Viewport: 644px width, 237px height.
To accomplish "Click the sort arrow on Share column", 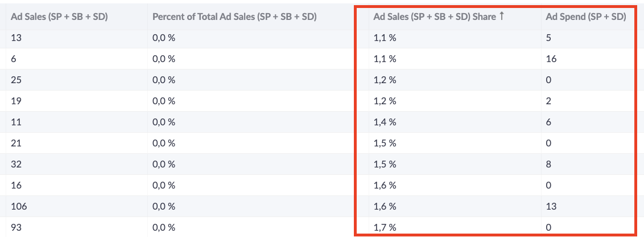I will [501, 17].
